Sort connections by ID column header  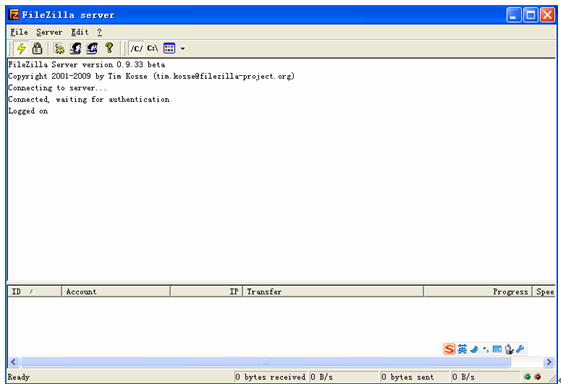pyautogui.click(x=34, y=292)
